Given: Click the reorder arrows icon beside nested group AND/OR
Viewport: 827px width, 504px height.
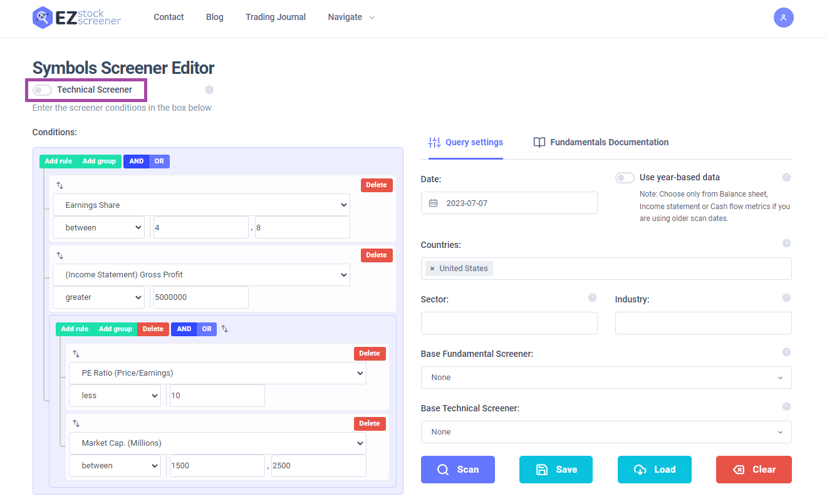Looking at the screenshot, I should 225,329.
